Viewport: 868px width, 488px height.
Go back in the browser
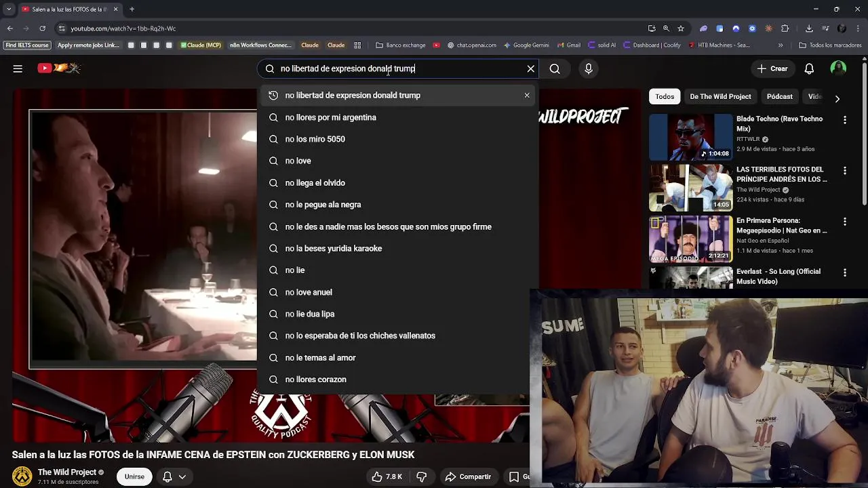coord(10,28)
